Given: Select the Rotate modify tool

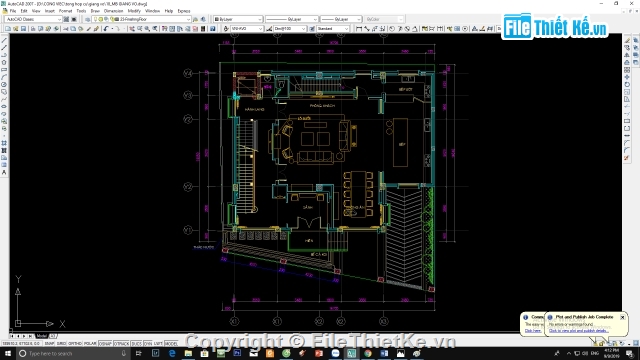Looking at the screenshot, I should click(x=627, y=84).
